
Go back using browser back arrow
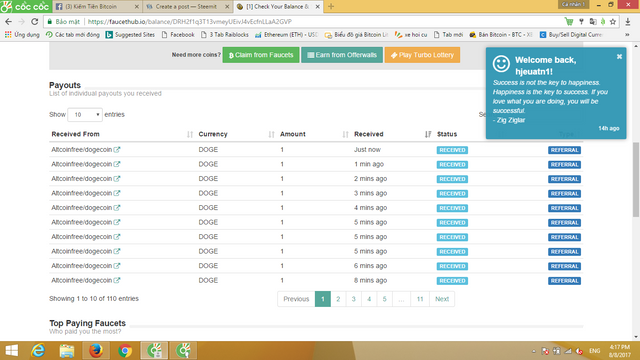[9, 22]
